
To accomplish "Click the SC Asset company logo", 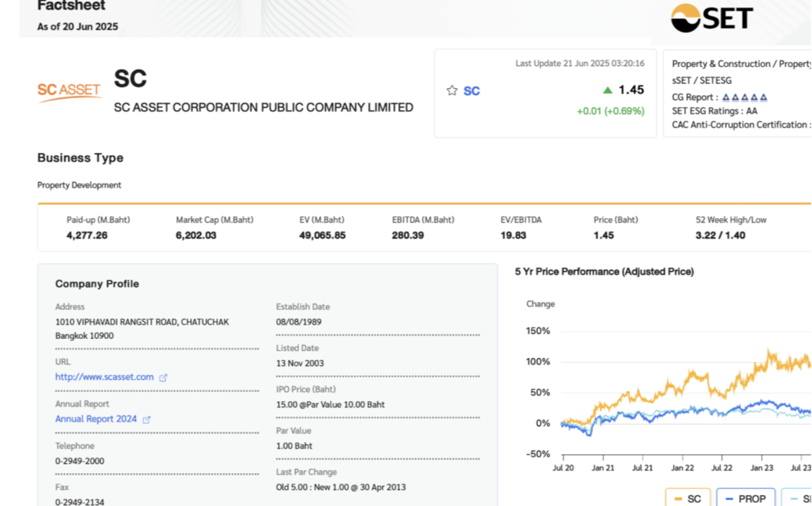I will click(x=69, y=91).
